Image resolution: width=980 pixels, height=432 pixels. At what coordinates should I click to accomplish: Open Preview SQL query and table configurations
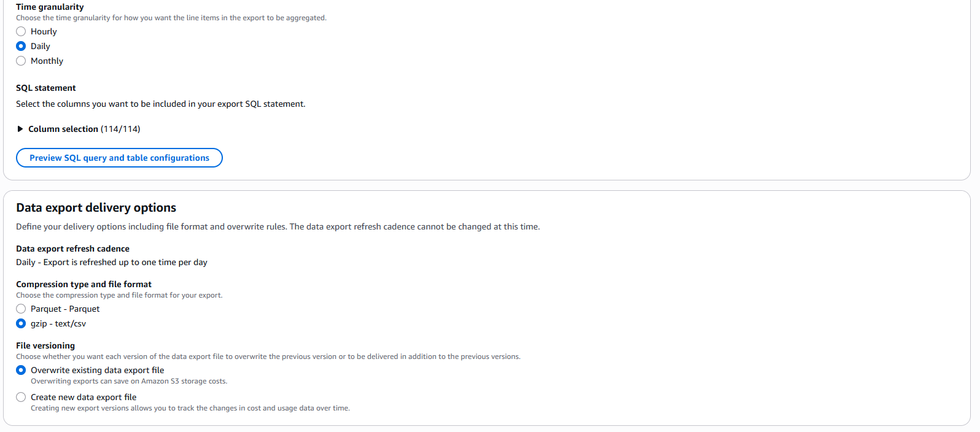point(119,158)
